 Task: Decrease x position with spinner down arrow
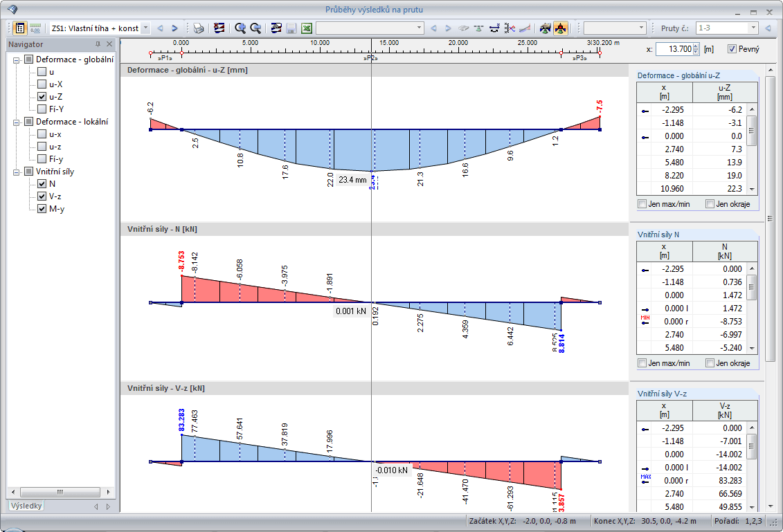point(696,52)
